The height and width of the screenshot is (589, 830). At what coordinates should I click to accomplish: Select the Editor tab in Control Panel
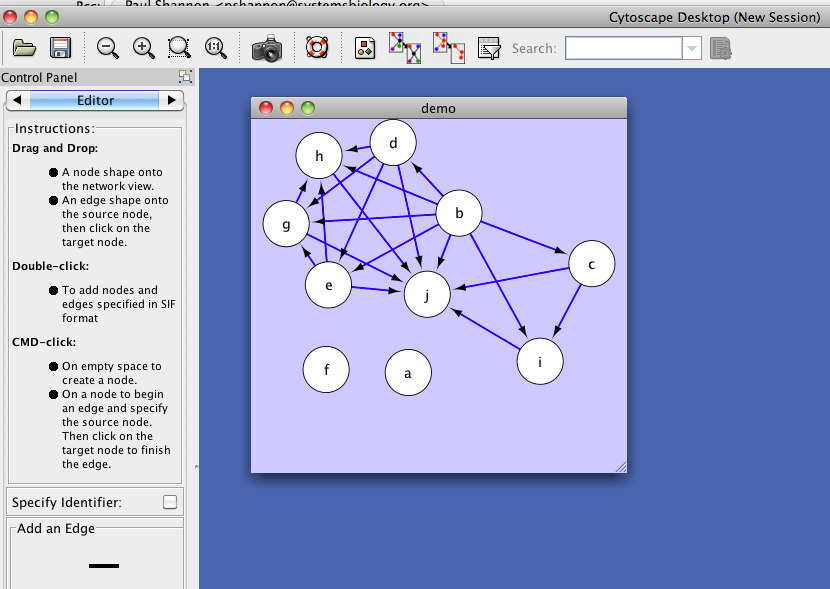point(95,100)
